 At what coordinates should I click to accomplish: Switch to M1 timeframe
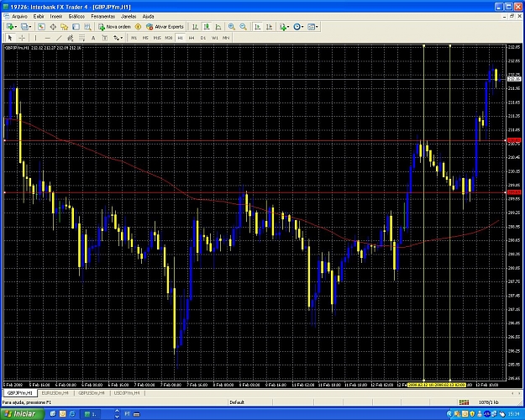(x=134, y=38)
